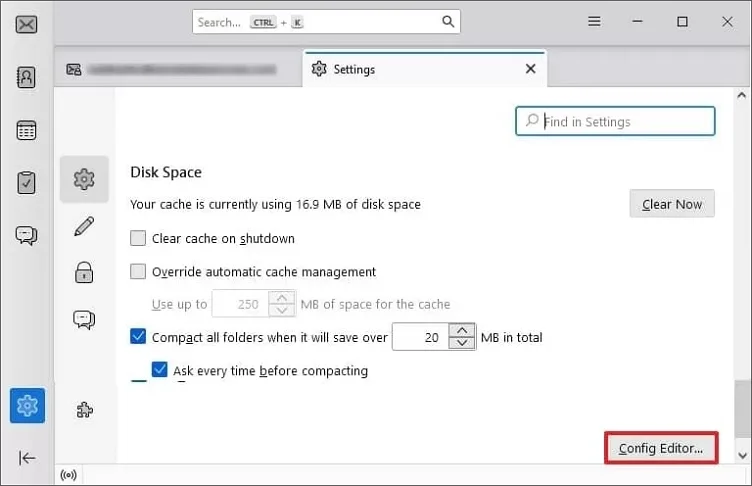
Task: Focus the Find in Settings field
Action: 615,121
